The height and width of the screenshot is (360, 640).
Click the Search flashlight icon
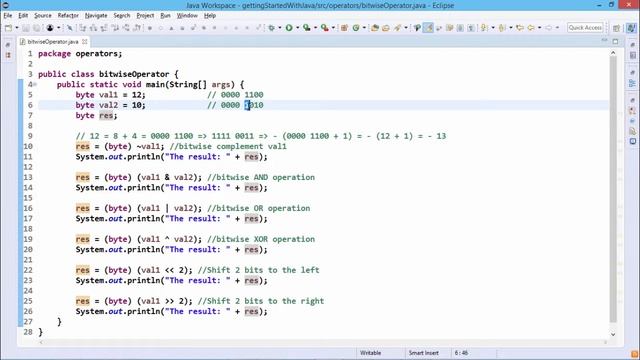pos(398,28)
